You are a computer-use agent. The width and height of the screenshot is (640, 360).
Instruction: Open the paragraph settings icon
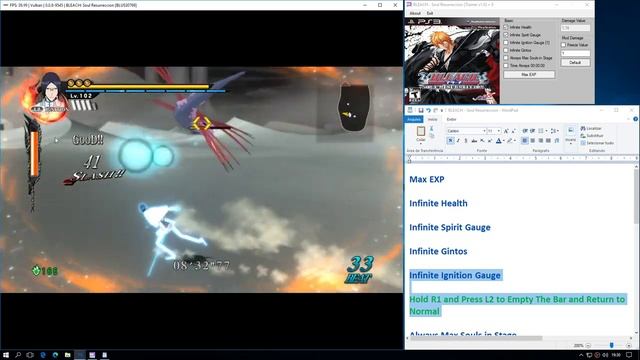click(556, 140)
